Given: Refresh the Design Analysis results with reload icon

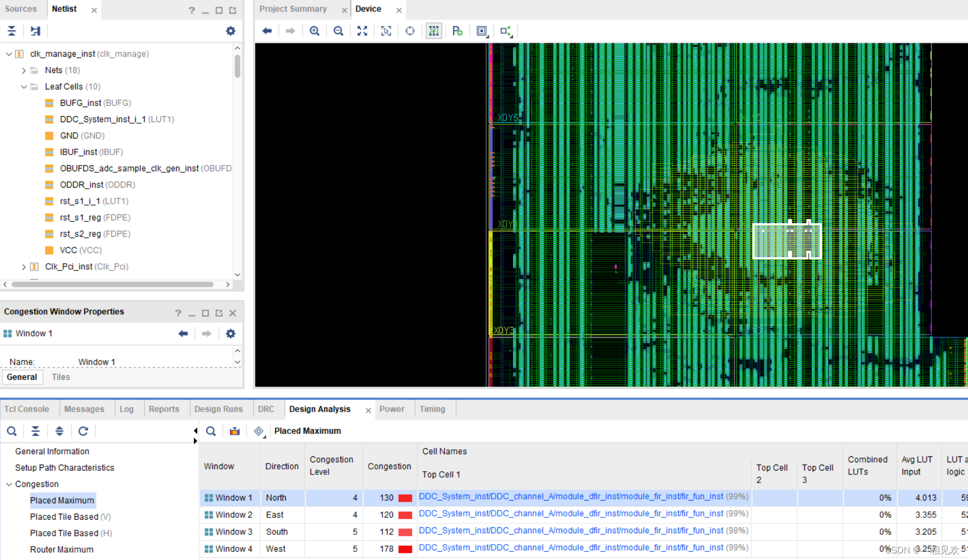Looking at the screenshot, I should pos(83,431).
